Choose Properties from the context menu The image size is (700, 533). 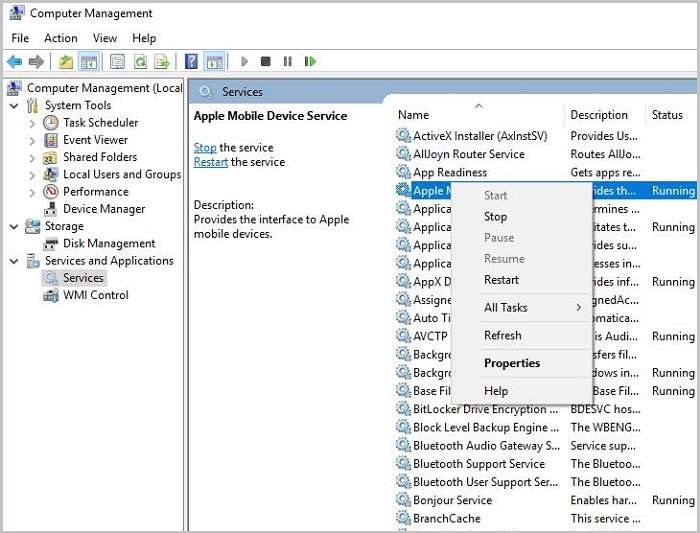tap(511, 363)
